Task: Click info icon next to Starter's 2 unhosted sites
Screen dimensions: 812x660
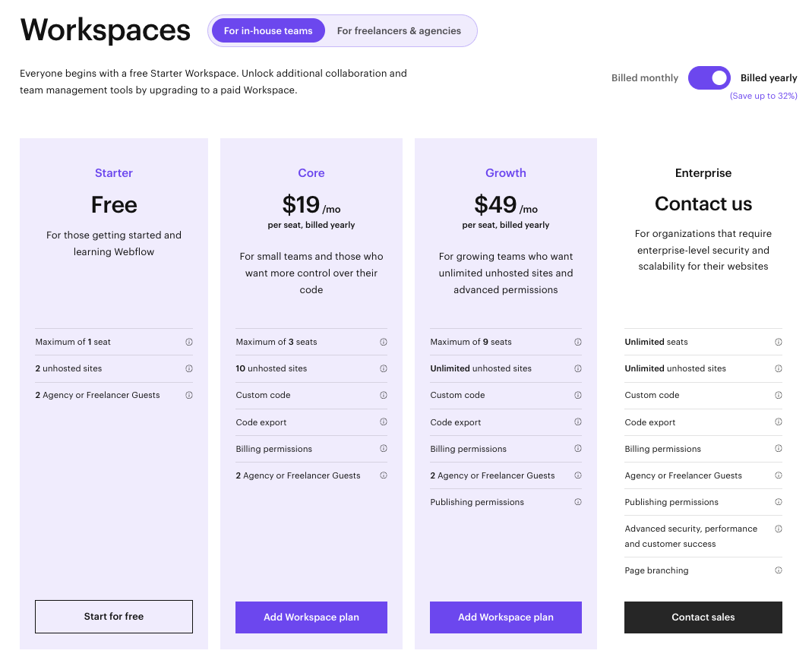Action: [x=189, y=368]
